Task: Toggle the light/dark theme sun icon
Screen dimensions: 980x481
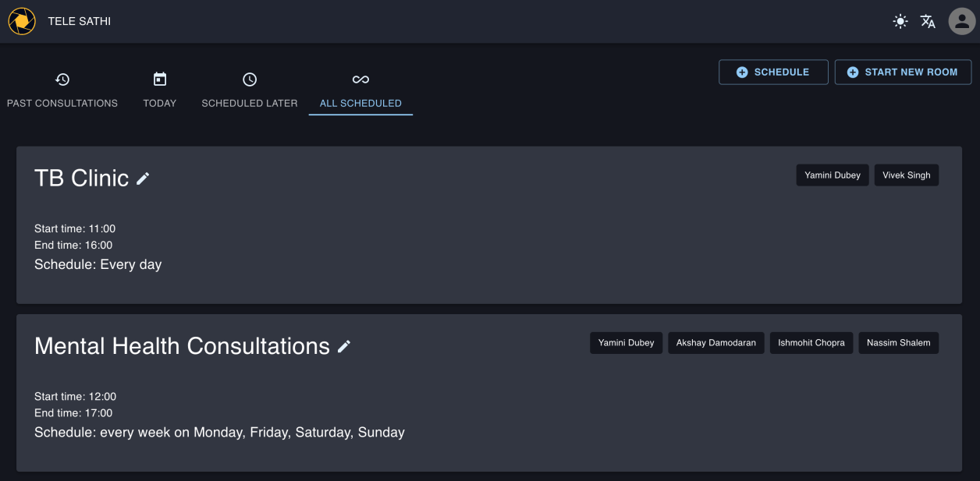Action: point(900,22)
